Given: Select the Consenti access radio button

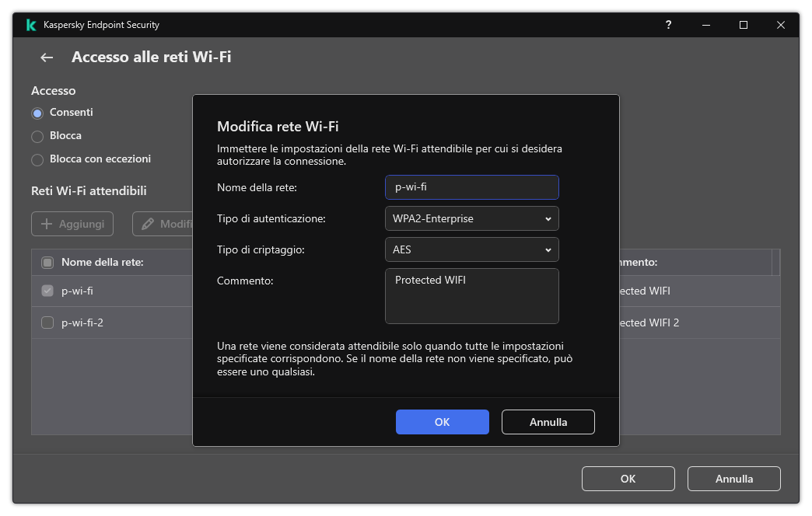Looking at the screenshot, I should [37, 112].
